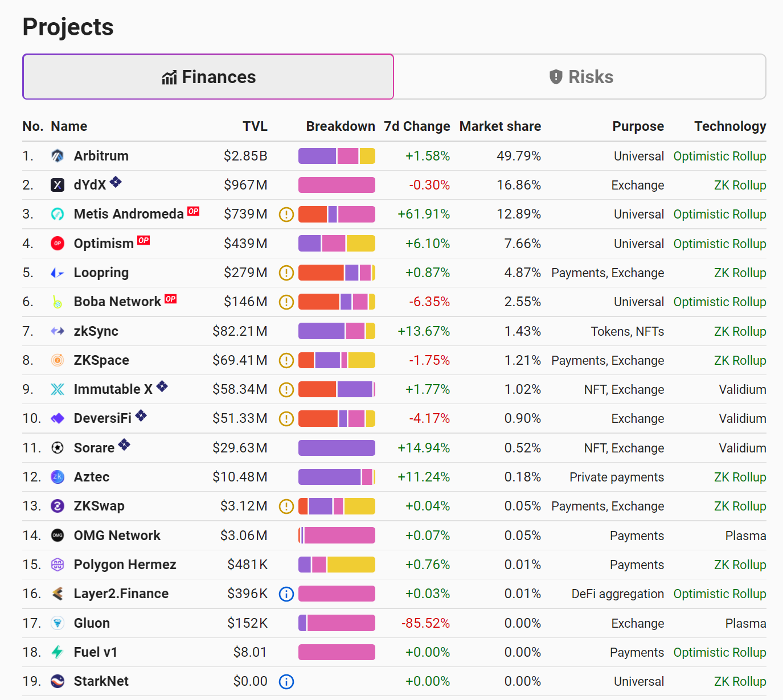The height and width of the screenshot is (700, 783).
Task: Click the 7d Change column header
Action: [x=417, y=126]
